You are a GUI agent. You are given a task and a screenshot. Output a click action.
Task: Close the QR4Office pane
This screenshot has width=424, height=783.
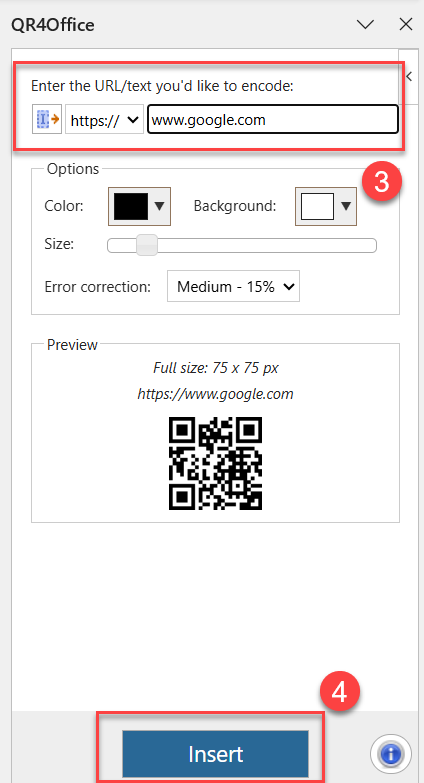[406, 24]
